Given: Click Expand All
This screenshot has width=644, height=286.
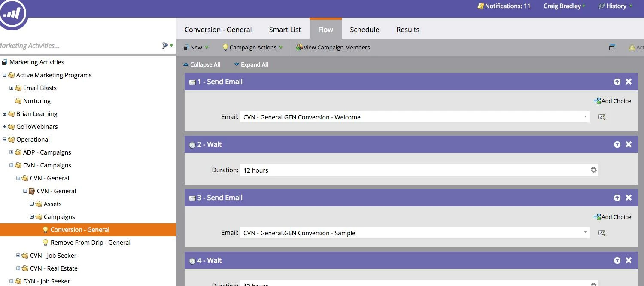Looking at the screenshot, I should pos(251,64).
